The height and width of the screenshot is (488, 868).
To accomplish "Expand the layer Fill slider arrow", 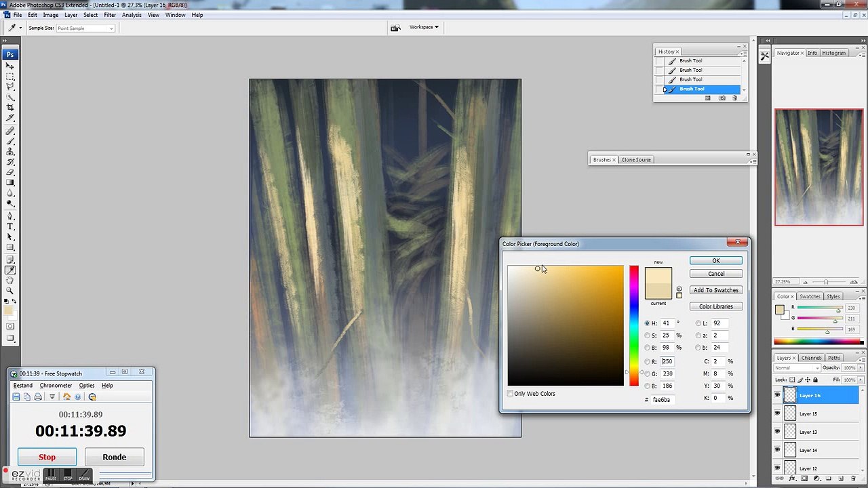I will [x=859, y=380].
